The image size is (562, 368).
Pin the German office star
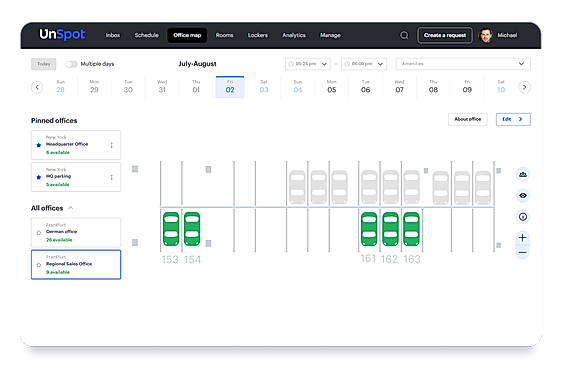point(39,233)
